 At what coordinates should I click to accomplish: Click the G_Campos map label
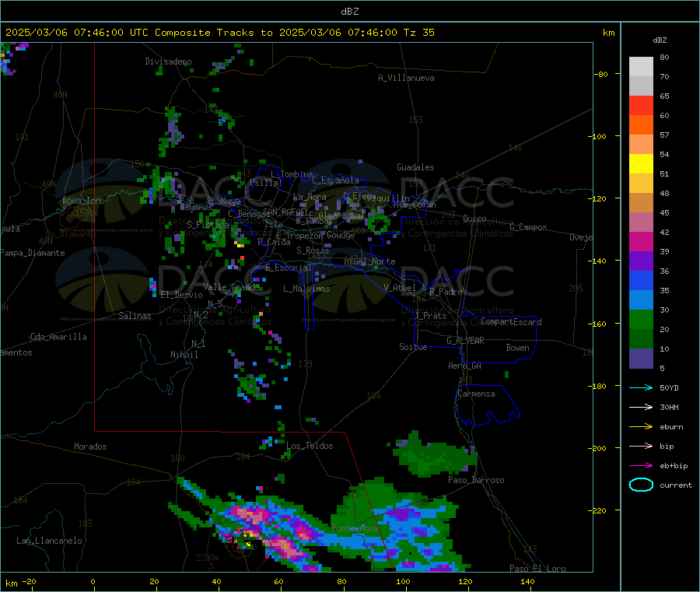click(529, 227)
